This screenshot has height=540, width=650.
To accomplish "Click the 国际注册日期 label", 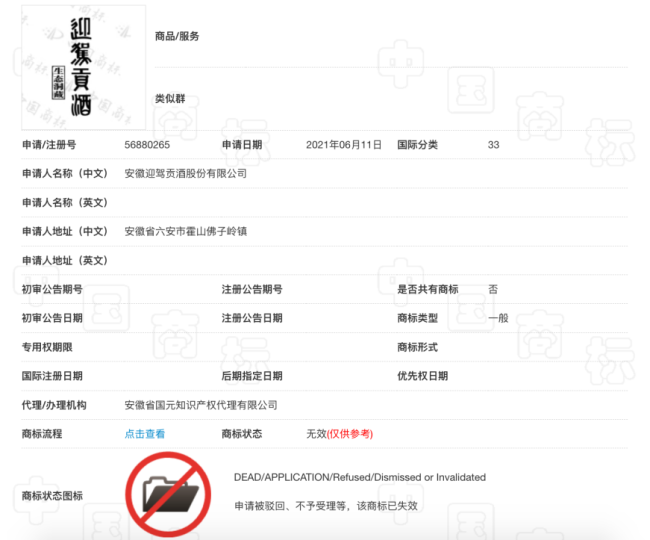I will (x=52, y=376).
